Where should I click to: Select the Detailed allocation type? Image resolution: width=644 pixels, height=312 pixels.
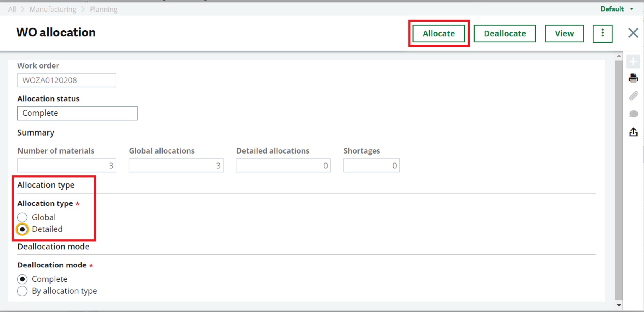(x=22, y=229)
